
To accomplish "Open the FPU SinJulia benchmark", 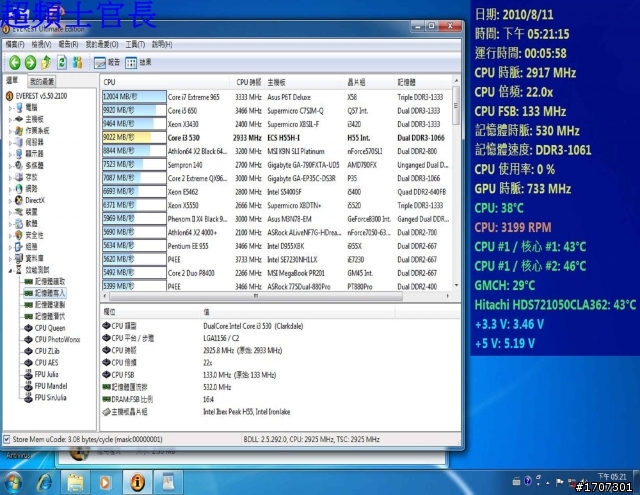I will pyautogui.click(x=45, y=397).
